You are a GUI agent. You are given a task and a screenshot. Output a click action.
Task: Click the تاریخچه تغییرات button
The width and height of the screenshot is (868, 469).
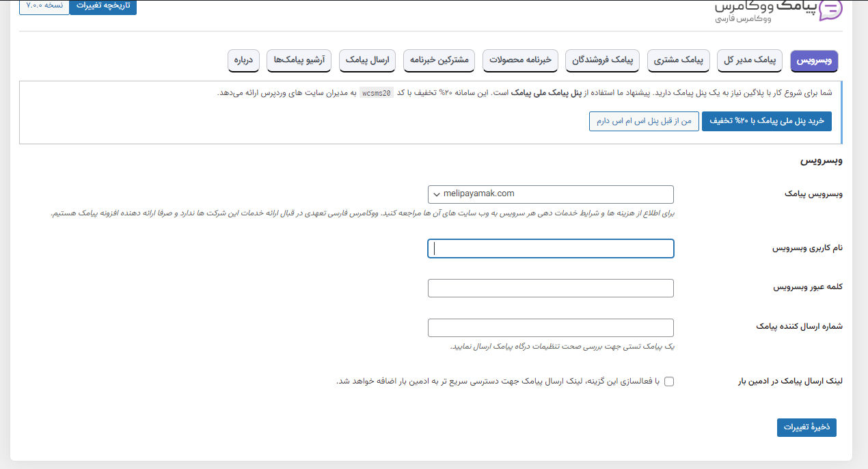[x=103, y=5]
